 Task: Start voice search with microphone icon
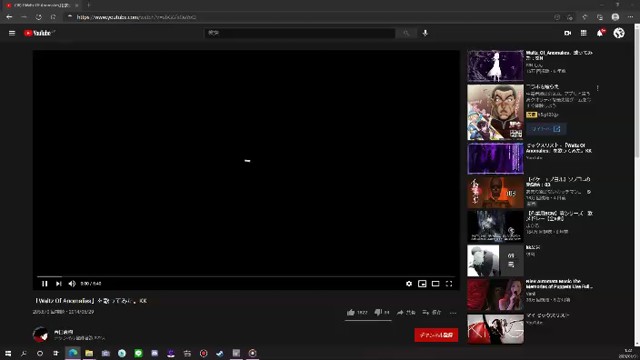click(x=425, y=33)
